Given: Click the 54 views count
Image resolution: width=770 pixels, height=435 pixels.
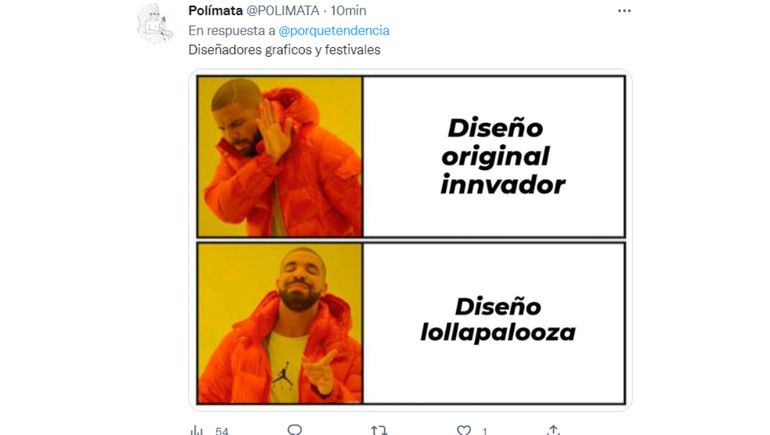Looking at the screenshot, I should coord(221,431).
